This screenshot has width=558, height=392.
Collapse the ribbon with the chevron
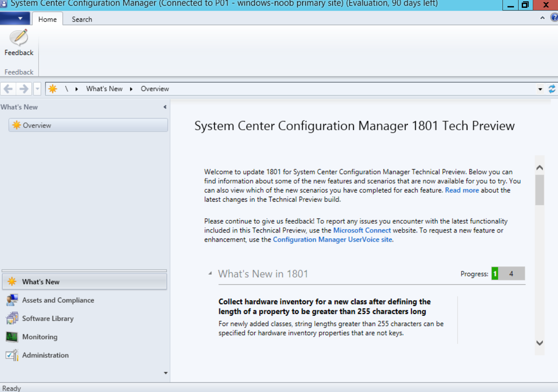542,18
